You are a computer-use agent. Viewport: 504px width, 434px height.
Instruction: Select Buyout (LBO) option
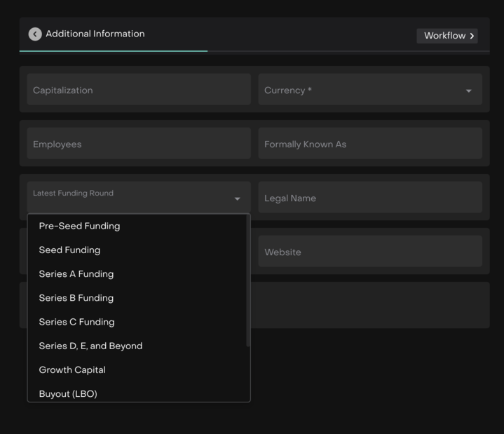[68, 393]
